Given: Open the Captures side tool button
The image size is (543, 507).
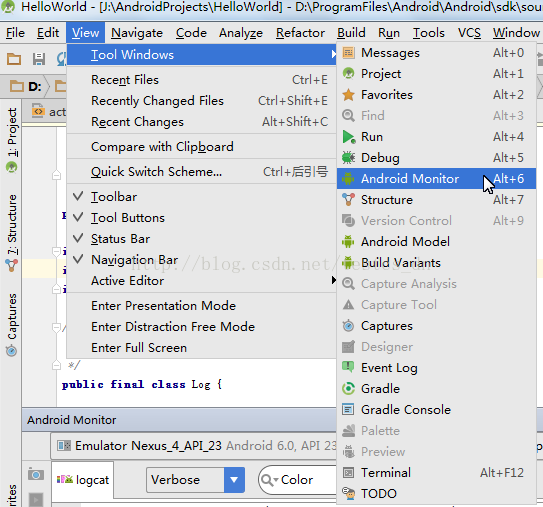Looking at the screenshot, I should (12, 324).
